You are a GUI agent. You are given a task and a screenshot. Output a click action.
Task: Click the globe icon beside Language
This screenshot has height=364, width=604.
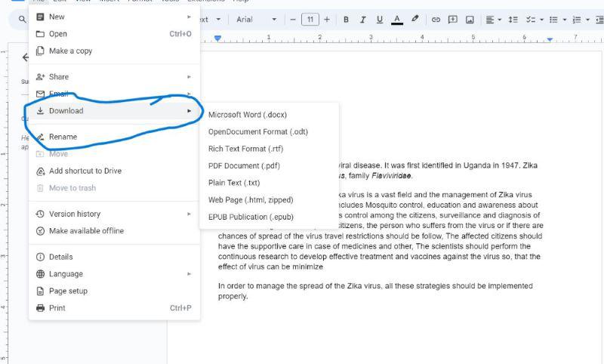[40, 274]
